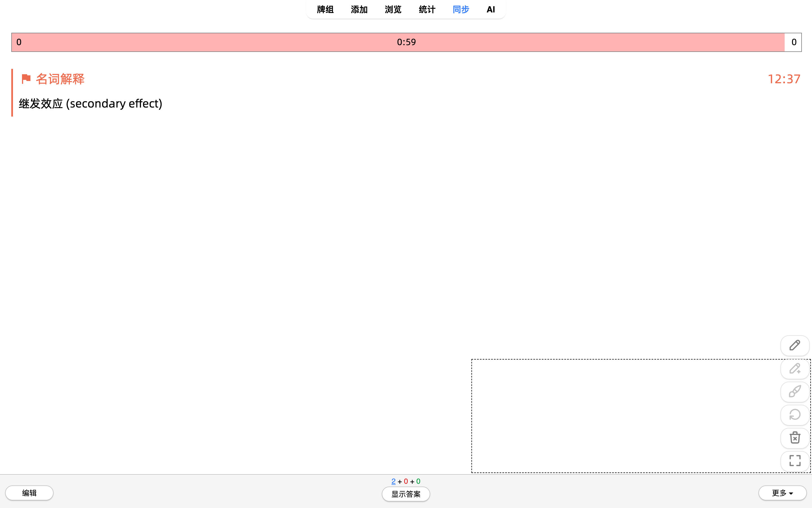Toggle fullscreen drawing area icon
The image size is (812, 508).
point(795,461)
